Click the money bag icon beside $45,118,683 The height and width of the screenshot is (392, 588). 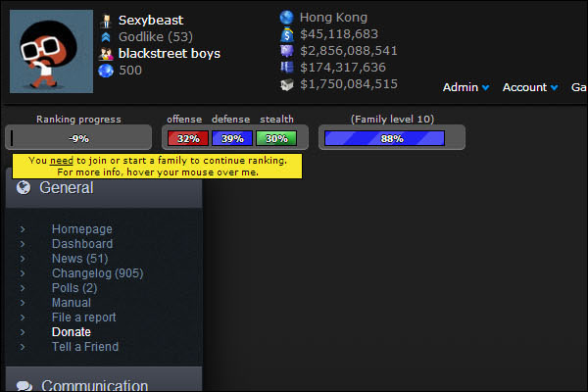tap(287, 34)
